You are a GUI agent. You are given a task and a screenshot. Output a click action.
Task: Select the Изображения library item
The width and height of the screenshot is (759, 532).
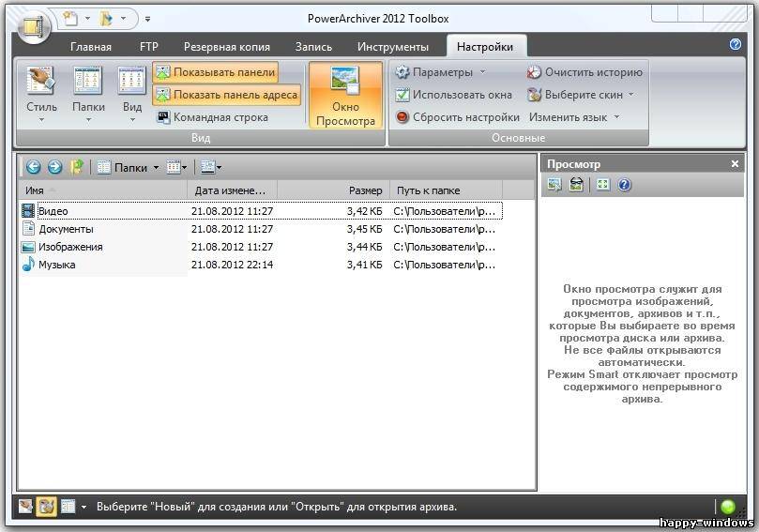click(262, 247)
